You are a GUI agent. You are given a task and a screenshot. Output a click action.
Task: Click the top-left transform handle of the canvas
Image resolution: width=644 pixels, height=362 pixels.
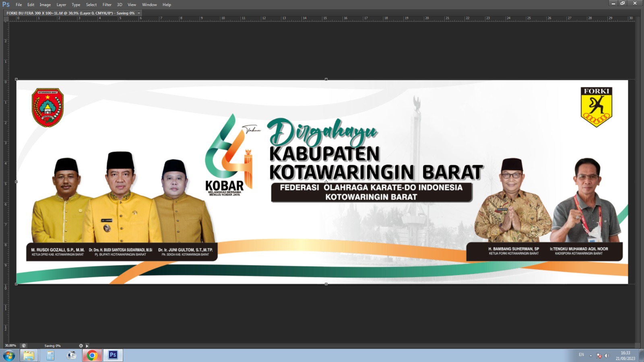coord(16,79)
